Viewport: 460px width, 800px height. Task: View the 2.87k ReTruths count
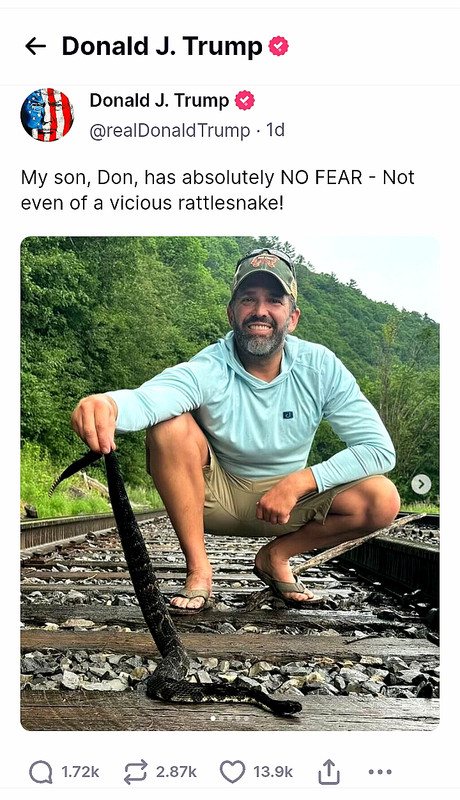[x=176, y=772]
